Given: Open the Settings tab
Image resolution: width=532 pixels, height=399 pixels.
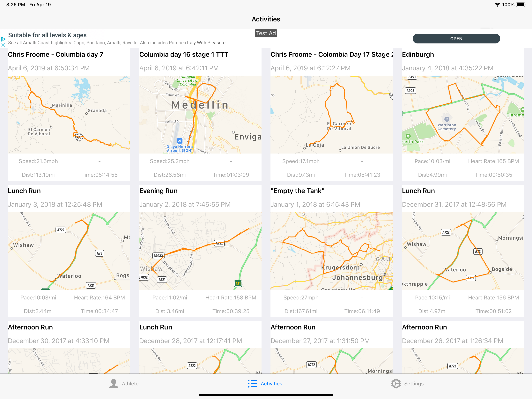Looking at the screenshot, I should point(407,384).
